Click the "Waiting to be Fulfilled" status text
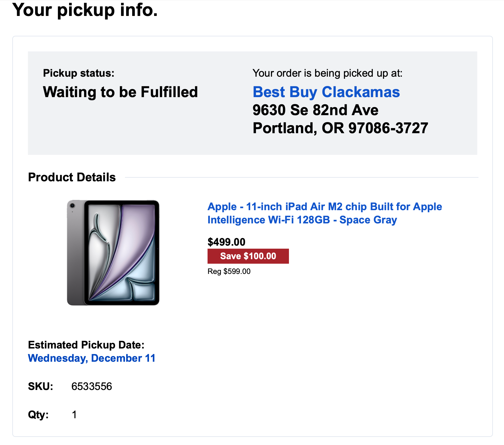 pyautogui.click(x=120, y=92)
